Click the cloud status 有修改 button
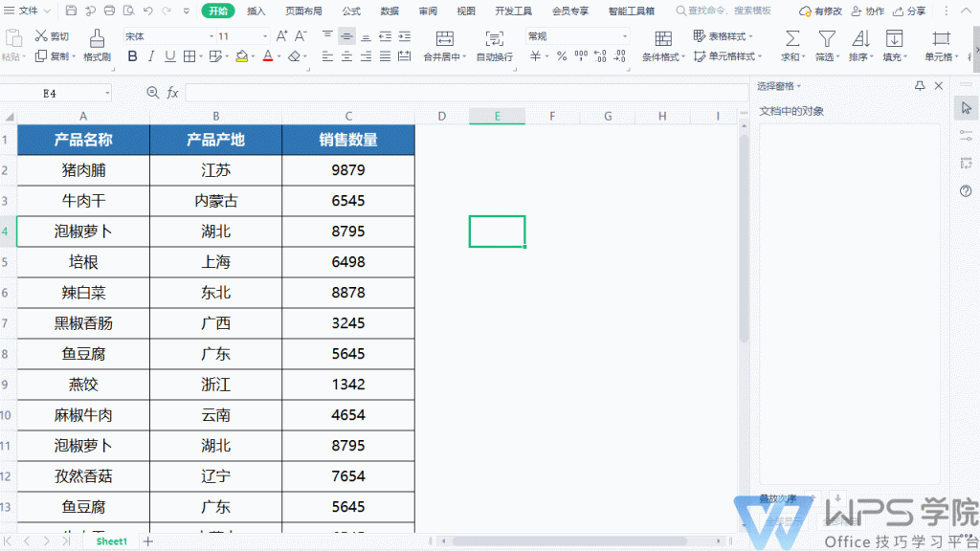Screen dimensions: 980x551 (820, 11)
